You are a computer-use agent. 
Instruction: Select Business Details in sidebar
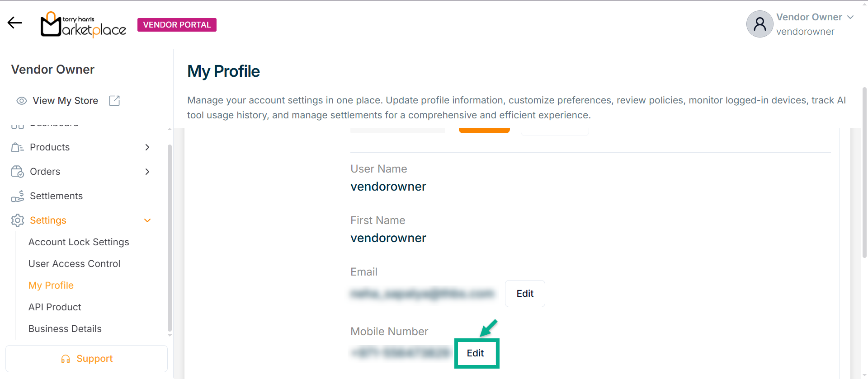tap(65, 329)
